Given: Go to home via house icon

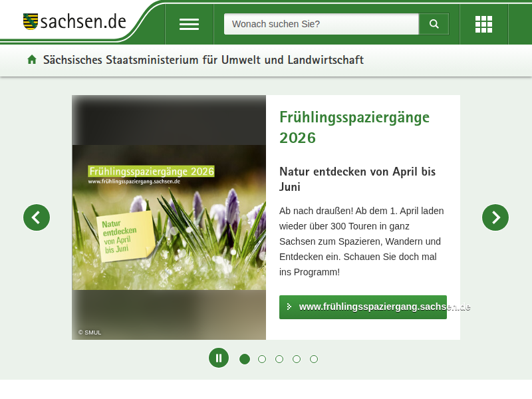Looking at the screenshot, I should click(32, 60).
